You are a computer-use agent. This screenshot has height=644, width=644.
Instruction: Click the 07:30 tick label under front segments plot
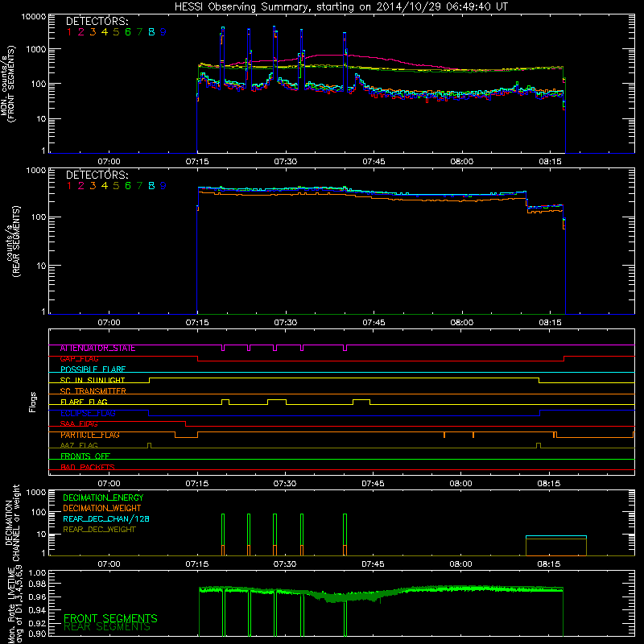[286, 162]
